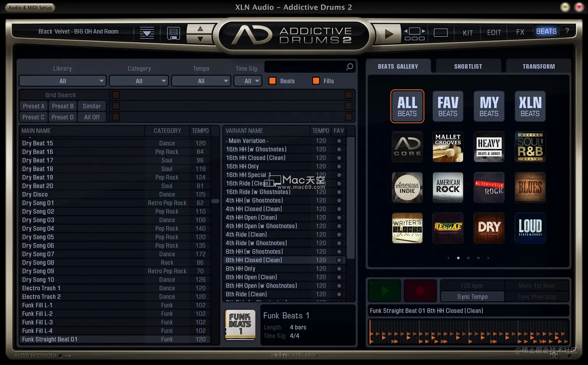The image size is (588, 365).
Task: Toggle favorite for Main Variation row
Action: click(x=339, y=141)
